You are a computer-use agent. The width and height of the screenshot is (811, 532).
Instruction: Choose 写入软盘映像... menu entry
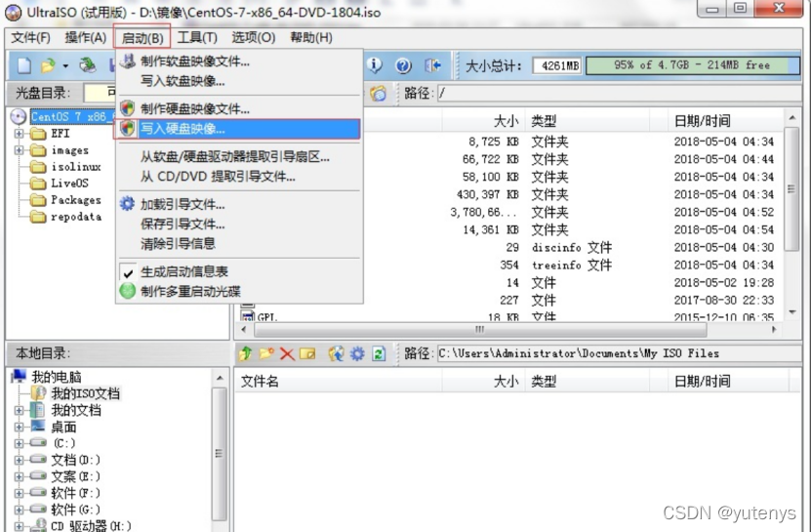(239, 81)
